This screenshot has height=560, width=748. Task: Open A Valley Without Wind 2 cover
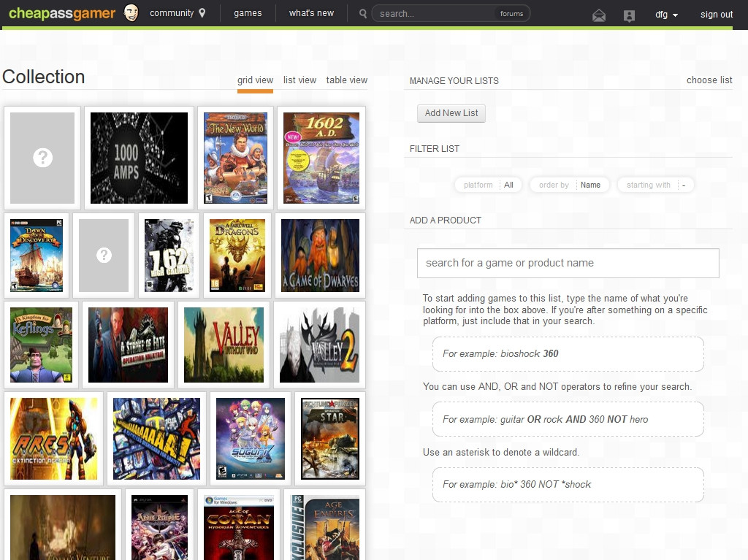pyautogui.click(x=320, y=345)
